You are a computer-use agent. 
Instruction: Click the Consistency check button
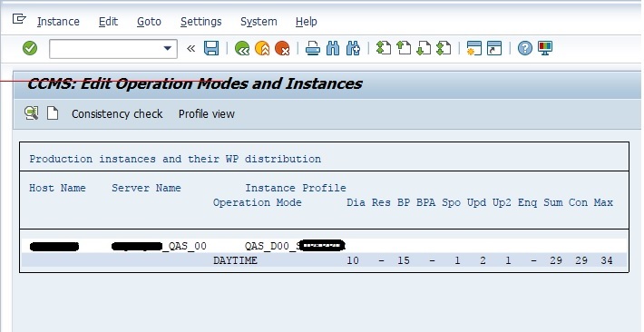[x=117, y=113]
